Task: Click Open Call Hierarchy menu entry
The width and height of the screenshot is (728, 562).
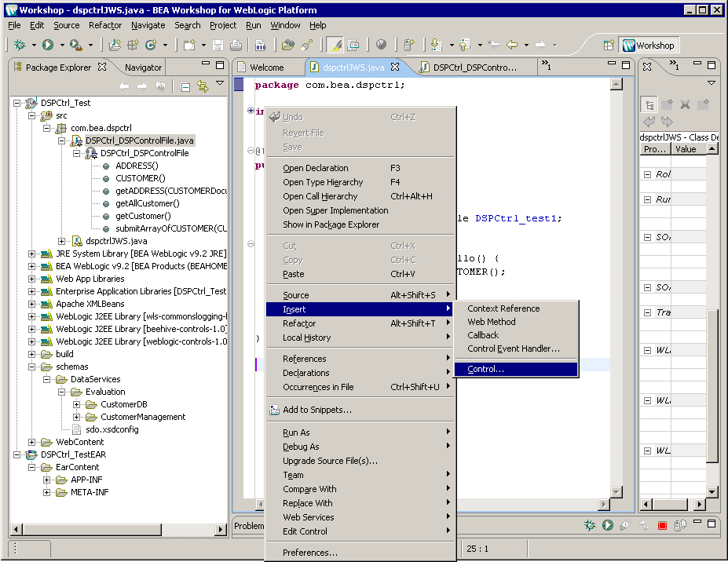Action: pos(360,197)
